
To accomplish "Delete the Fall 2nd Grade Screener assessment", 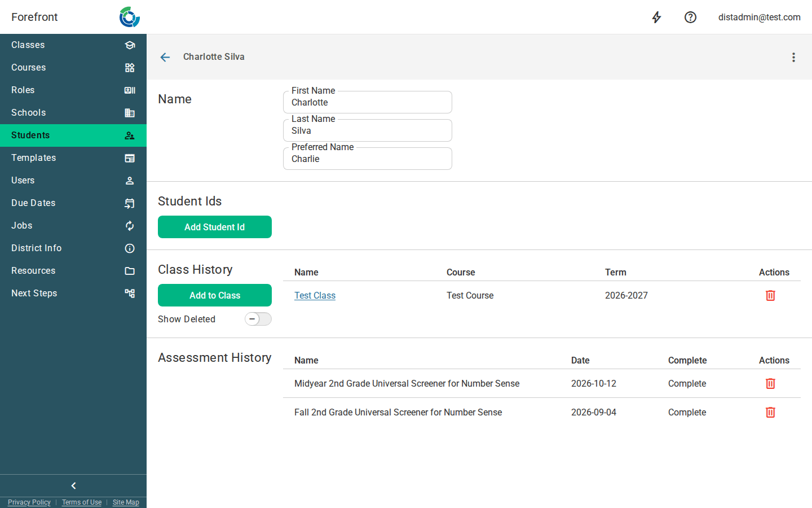I will pyautogui.click(x=770, y=412).
